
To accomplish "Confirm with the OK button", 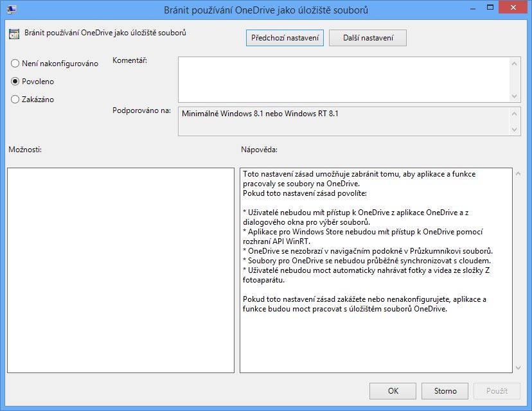I will pyautogui.click(x=393, y=391).
